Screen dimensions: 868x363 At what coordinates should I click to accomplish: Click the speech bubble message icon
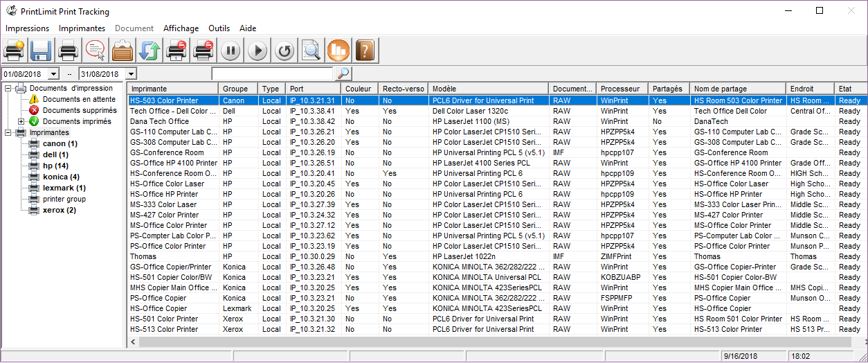(95, 51)
